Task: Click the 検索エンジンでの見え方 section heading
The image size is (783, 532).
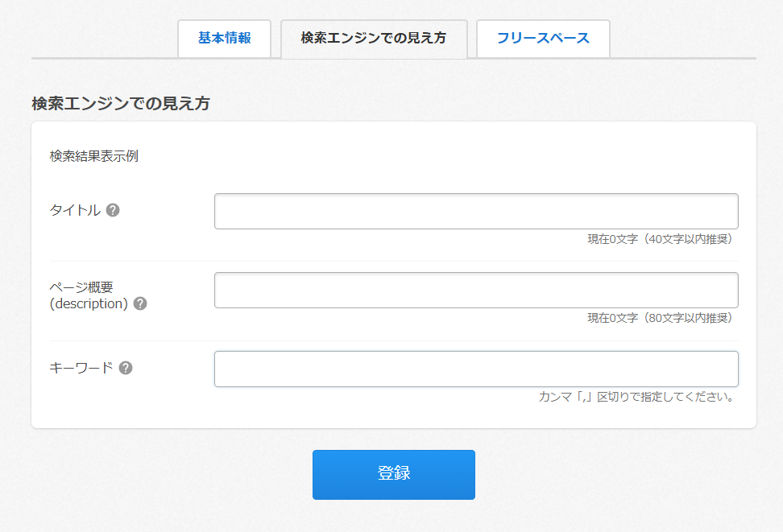Action: 120,104
